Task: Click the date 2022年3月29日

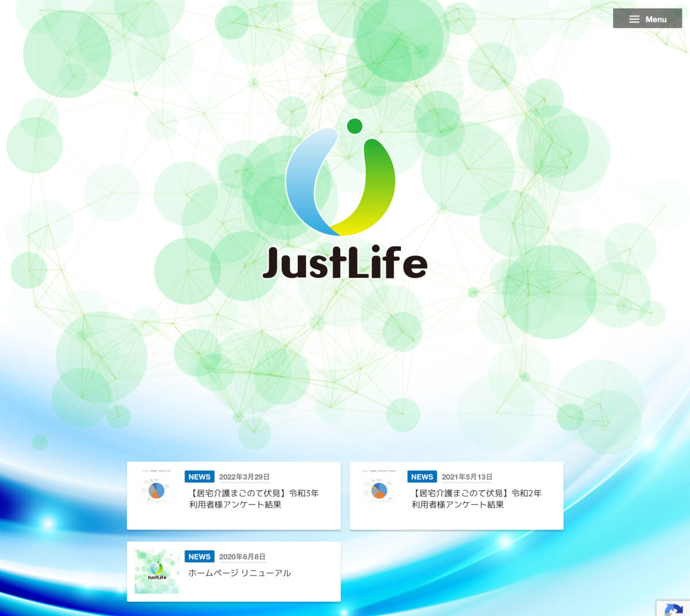Action: (x=244, y=477)
